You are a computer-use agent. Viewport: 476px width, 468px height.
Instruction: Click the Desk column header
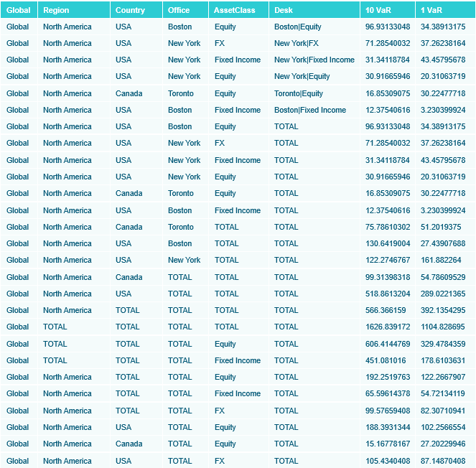pos(284,10)
